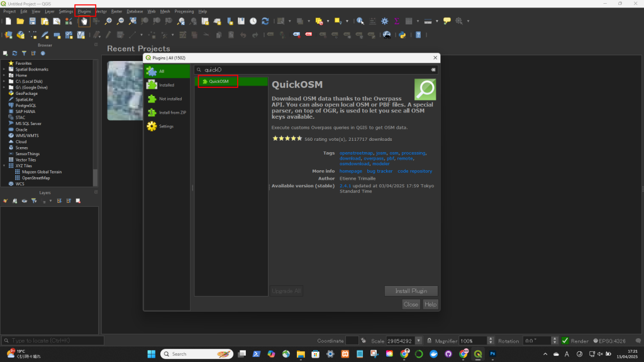This screenshot has height=362, width=644.
Task: Select the Pan Map hand tool
Action: coord(84,21)
